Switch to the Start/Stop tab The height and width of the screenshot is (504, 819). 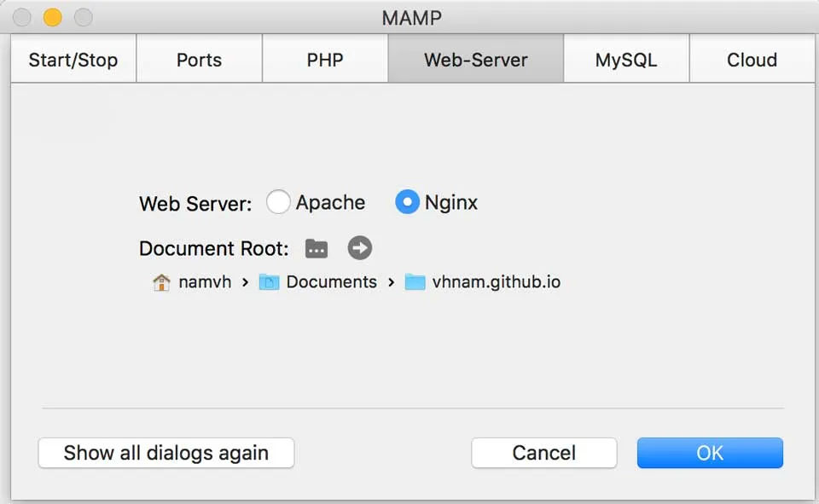[73, 60]
